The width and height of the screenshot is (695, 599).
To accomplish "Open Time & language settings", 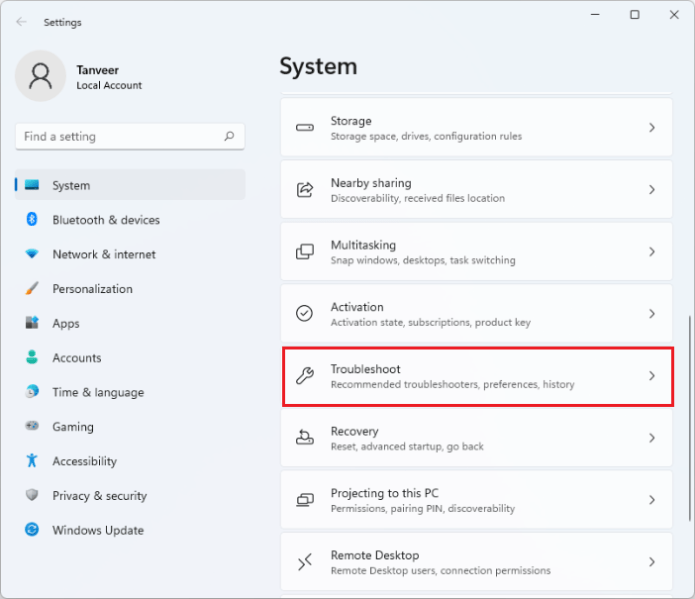I will [130, 392].
